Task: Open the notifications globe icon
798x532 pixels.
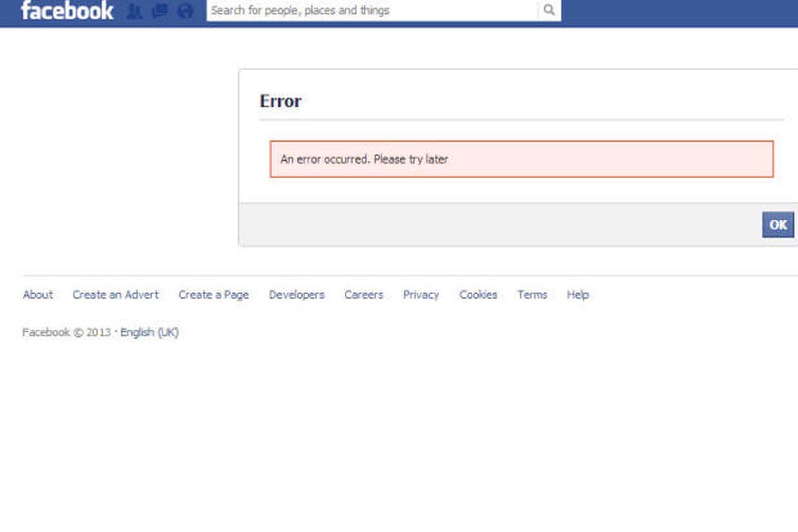Action: (x=185, y=11)
